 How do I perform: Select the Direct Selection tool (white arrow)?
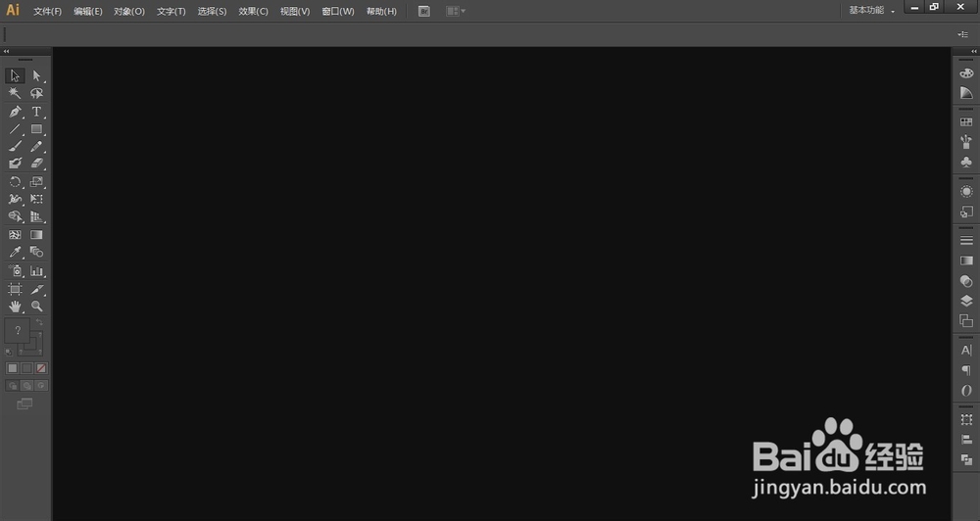click(x=37, y=75)
